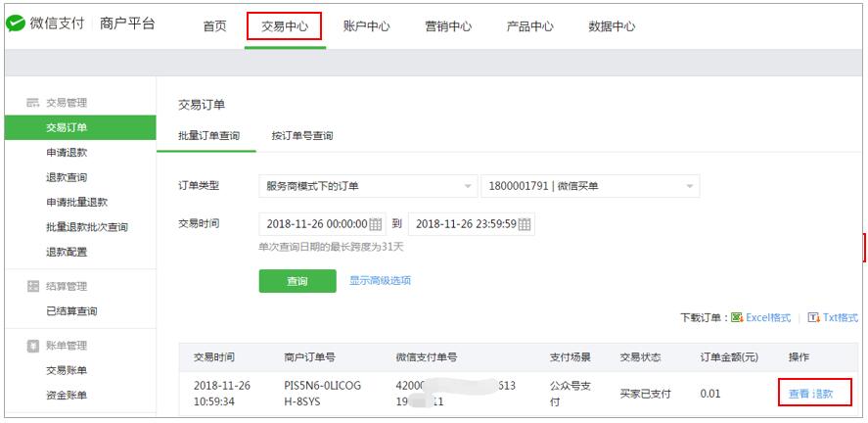Viewport: 868px width, 423px height.
Task: Open the 交易中心 top menu
Action: point(284,26)
